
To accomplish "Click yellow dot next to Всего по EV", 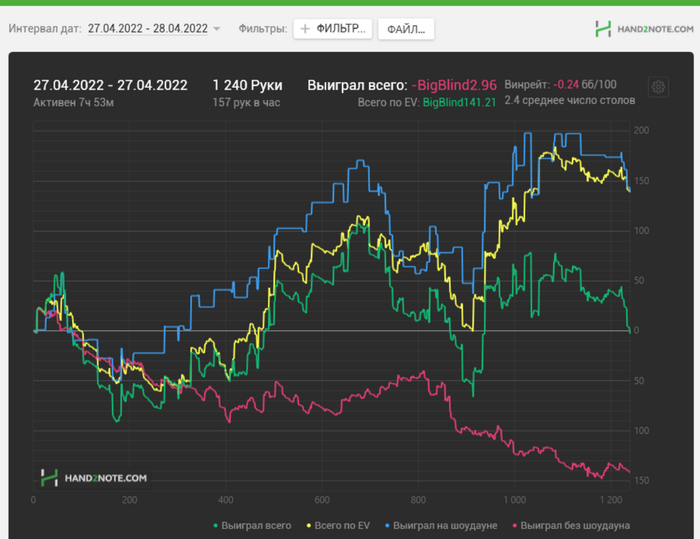I will click(309, 526).
